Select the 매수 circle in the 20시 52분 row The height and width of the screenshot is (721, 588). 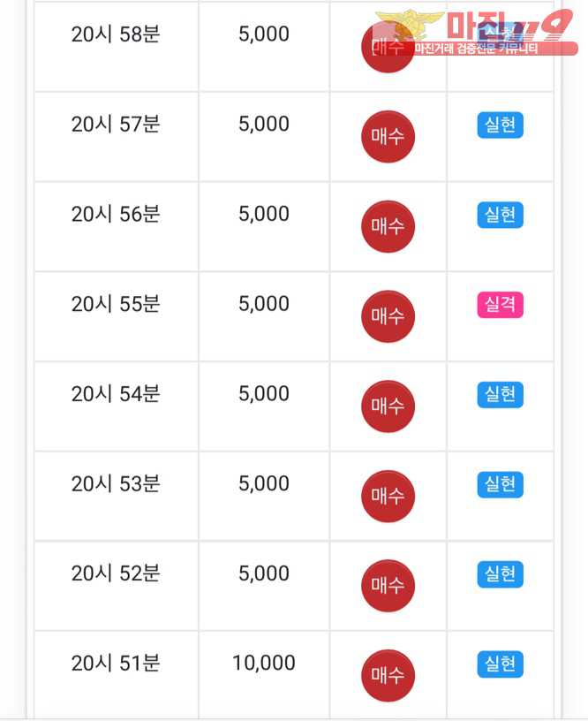[387, 586]
